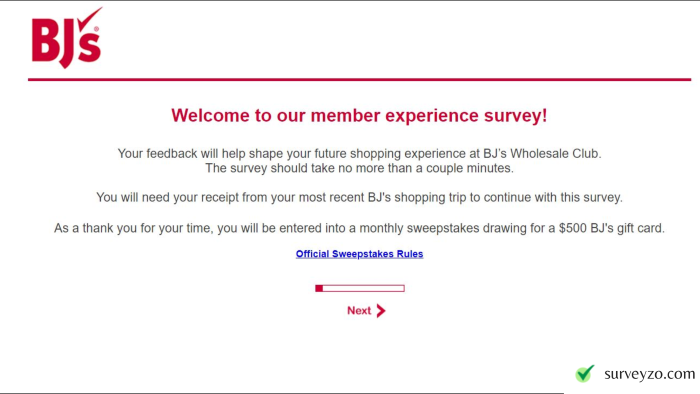Click the red checkmark atop the BJ's logo

tap(90, 19)
